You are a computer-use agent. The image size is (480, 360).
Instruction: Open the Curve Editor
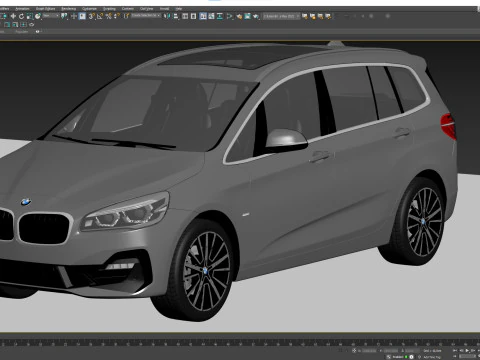[x=211, y=16]
